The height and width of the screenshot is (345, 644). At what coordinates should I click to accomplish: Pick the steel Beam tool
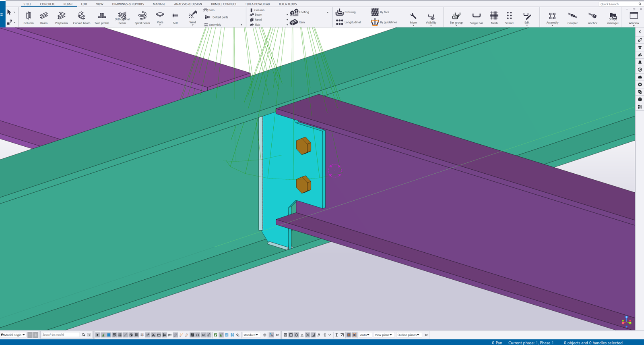tap(44, 18)
